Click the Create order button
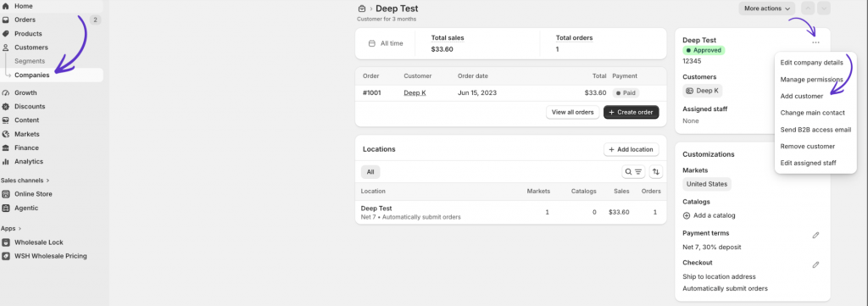Viewport: 868px width, 306px height. click(x=631, y=113)
